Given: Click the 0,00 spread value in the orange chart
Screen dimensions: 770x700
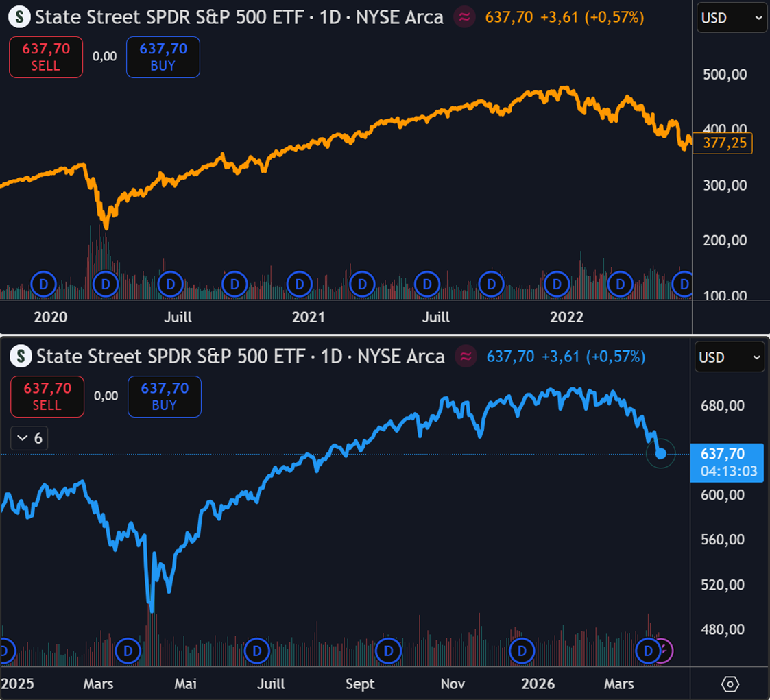Looking at the screenshot, I should coord(105,56).
